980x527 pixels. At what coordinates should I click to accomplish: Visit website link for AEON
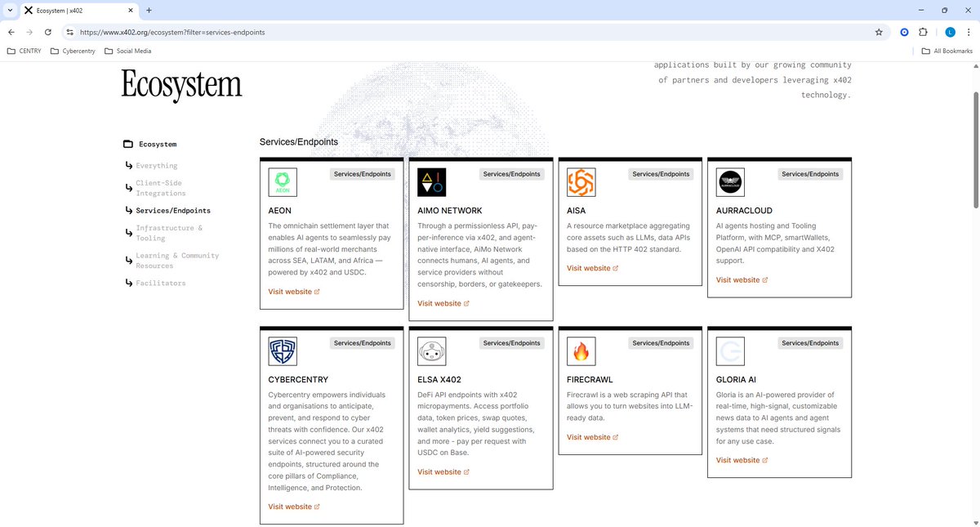[294, 292]
